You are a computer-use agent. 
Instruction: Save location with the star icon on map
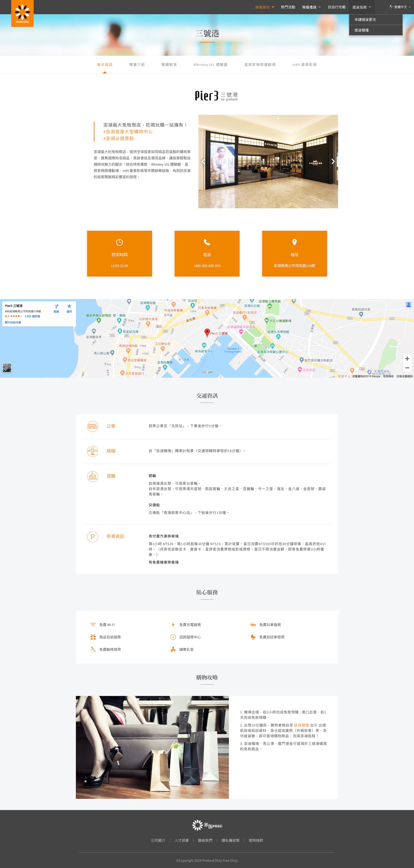pos(69,307)
